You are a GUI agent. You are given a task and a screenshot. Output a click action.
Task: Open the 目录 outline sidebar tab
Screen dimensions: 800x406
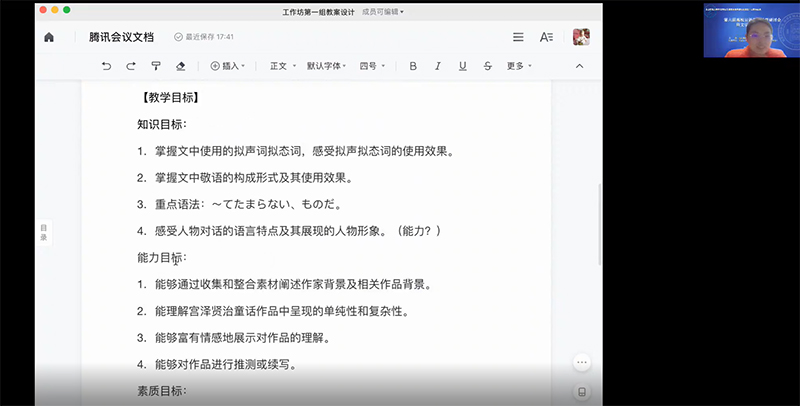tap(43, 232)
